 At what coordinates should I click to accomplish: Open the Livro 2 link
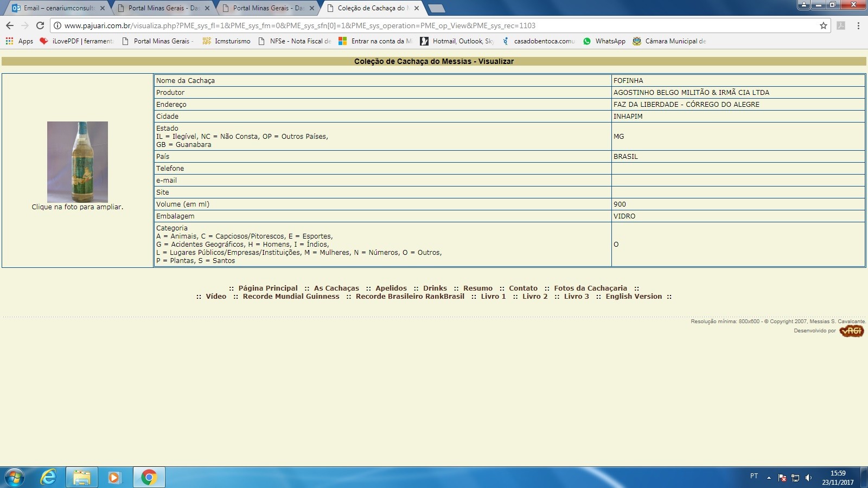pyautogui.click(x=535, y=297)
